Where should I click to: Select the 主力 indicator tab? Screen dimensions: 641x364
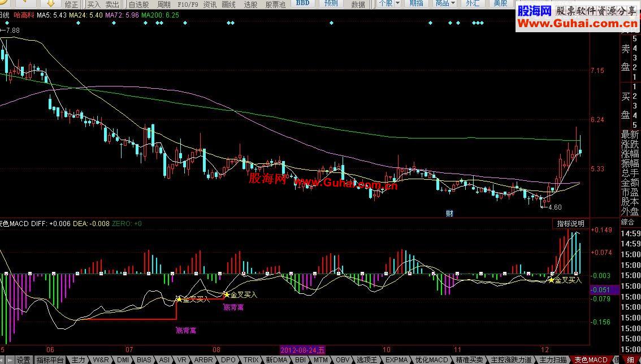(x=77, y=360)
